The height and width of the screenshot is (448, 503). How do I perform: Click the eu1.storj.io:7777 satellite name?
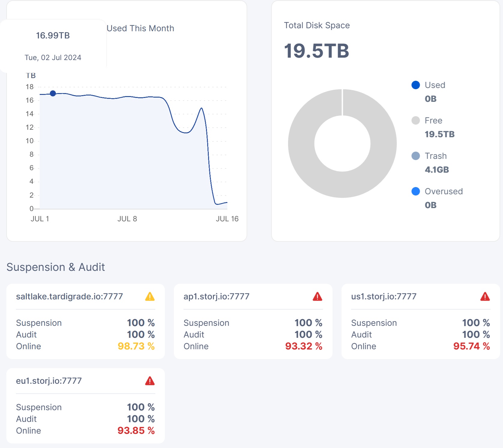[49, 381]
